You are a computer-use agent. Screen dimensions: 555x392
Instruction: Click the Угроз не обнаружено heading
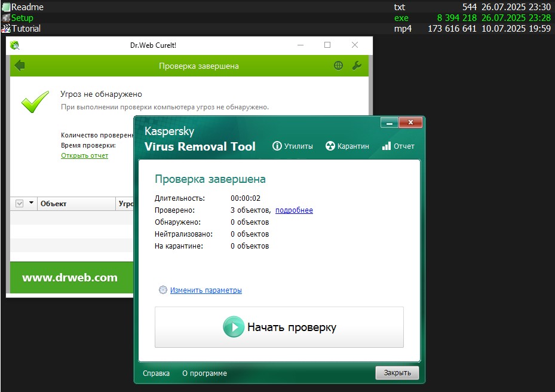pyautogui.click(x=101, y=94)
